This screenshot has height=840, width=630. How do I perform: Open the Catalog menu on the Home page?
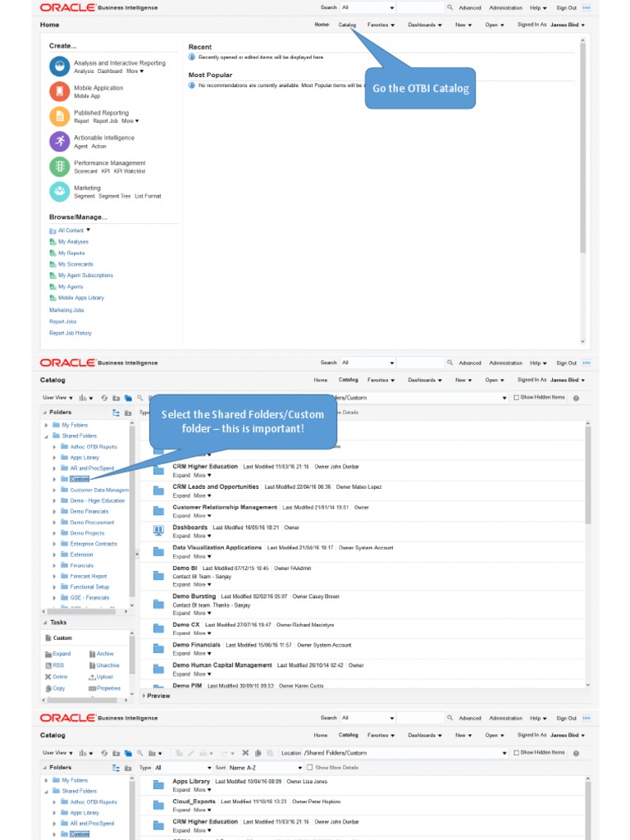[x=347, y=25]
